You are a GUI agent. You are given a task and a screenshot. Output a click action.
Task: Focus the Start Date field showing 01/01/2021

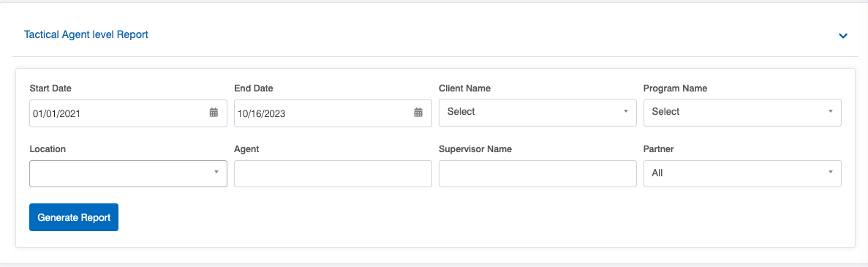(128, 113)
